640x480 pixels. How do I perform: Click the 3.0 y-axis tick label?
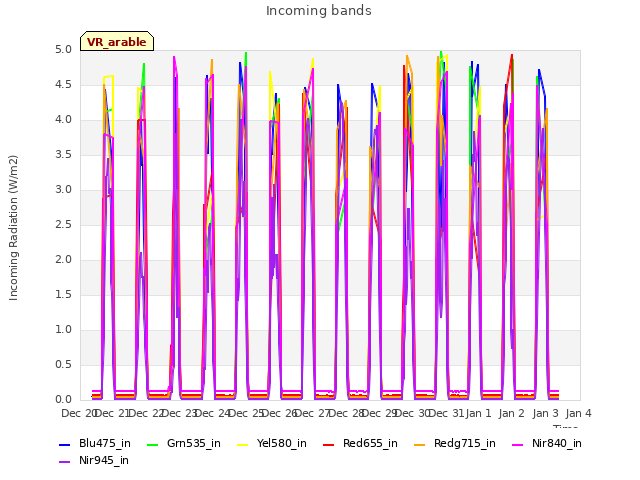(x=63, y=190)
